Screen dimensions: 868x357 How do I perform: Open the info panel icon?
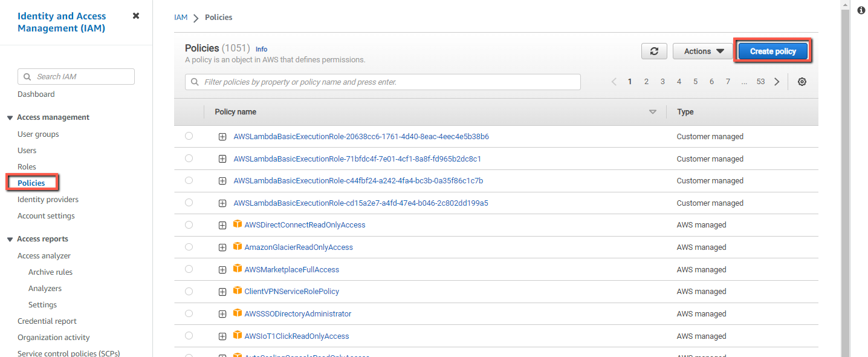861,10
